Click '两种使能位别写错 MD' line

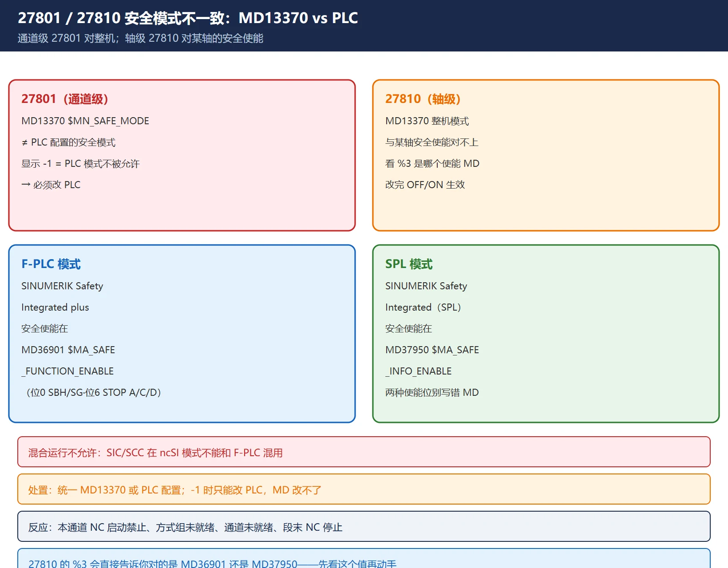pyautogui.click(x=432, y=392)
